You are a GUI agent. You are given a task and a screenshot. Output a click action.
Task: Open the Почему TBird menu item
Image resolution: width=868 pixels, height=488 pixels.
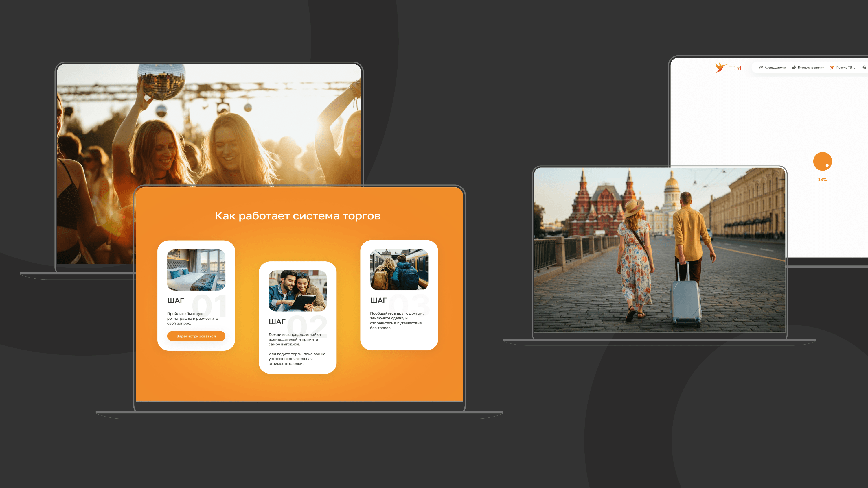click(845, 67)
